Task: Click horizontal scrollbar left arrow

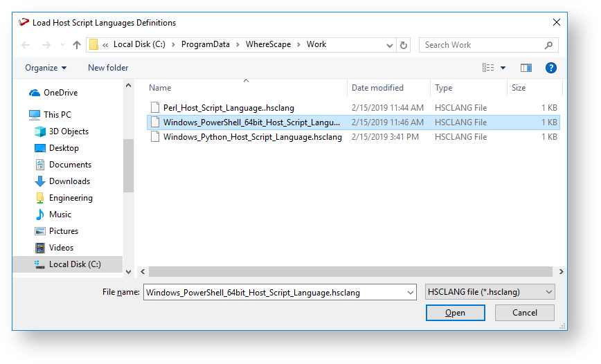Action: pyautogui.click(x=143, y=272)
